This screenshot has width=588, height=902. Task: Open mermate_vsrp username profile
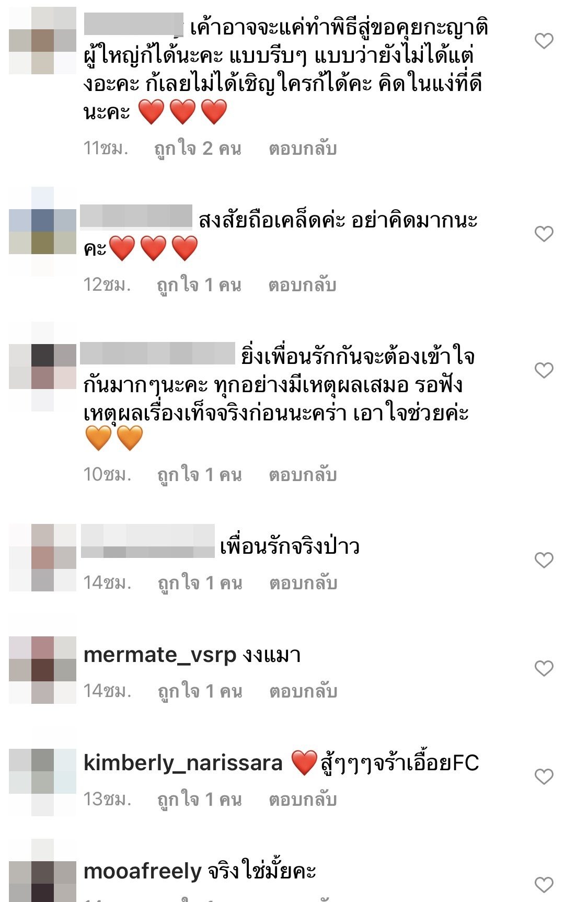(160, 655)
